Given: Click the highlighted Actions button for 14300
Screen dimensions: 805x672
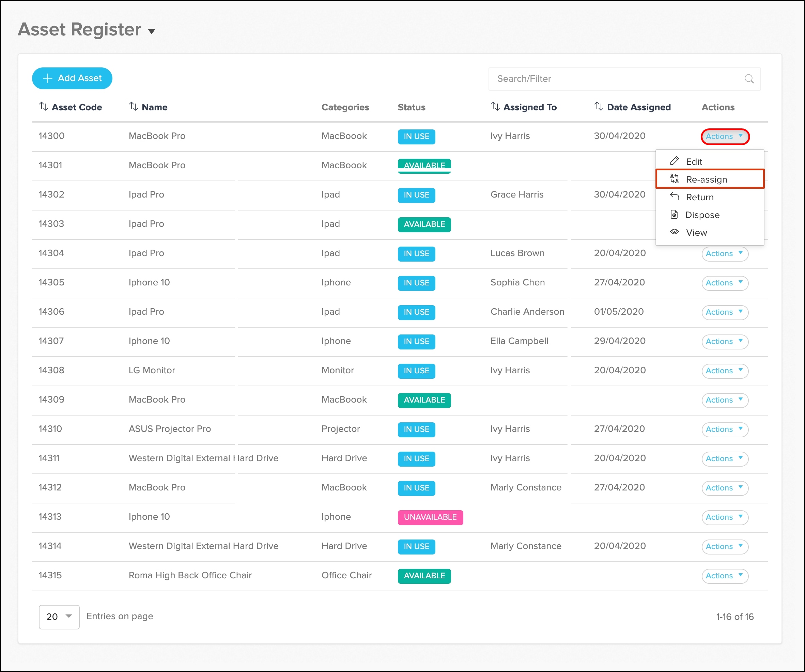Looking at the screenshot, I should click(x=724, y=137).
